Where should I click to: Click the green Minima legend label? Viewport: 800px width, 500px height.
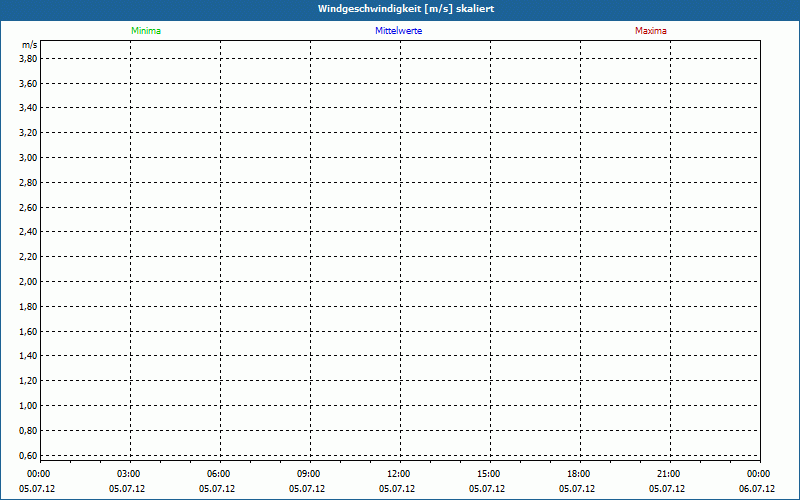tap(146, 31)
